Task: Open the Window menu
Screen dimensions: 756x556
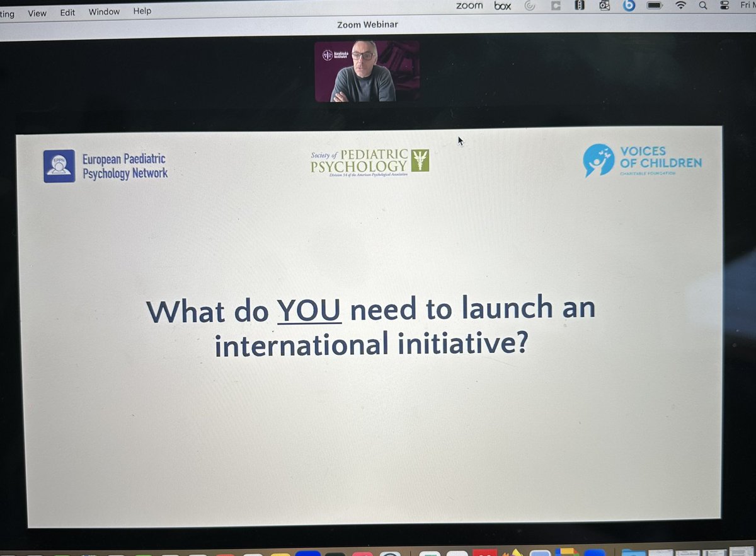Action: (103, 11)
